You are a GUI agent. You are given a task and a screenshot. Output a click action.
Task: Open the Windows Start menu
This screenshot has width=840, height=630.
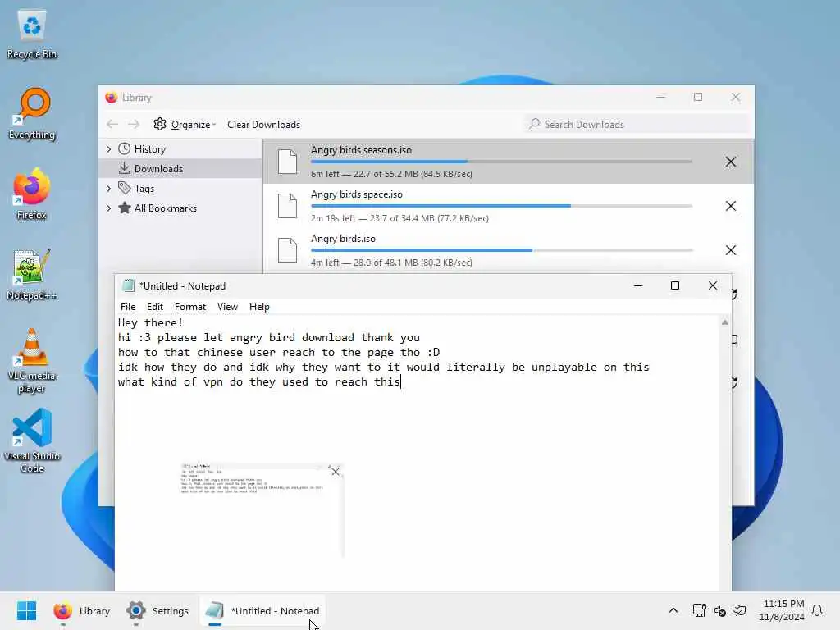pos(26,610)
